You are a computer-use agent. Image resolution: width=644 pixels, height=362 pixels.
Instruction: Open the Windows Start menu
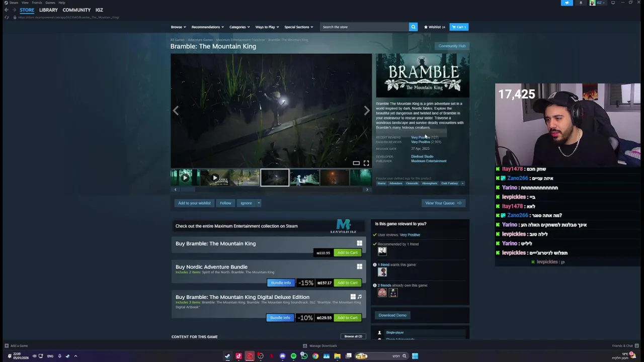415,356
